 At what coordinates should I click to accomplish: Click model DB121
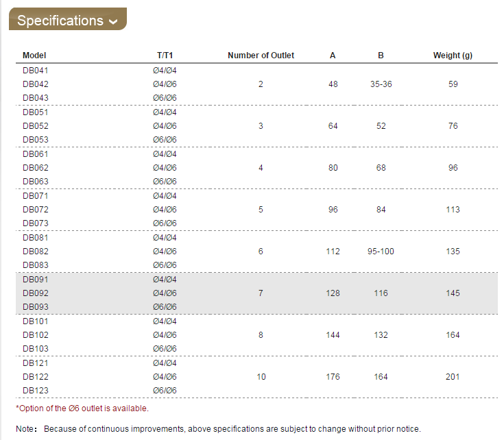point(36,363)
